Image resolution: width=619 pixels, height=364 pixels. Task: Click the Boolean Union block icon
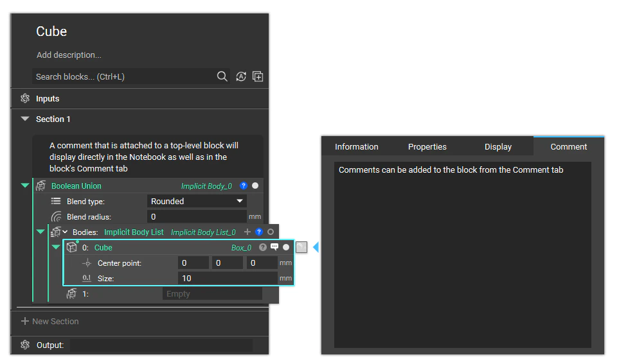[40, 186]
